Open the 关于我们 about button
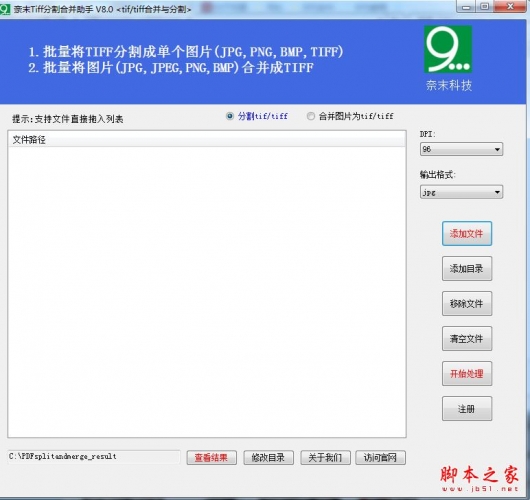Viewport: 530px width, 500px height. [325, 458]
